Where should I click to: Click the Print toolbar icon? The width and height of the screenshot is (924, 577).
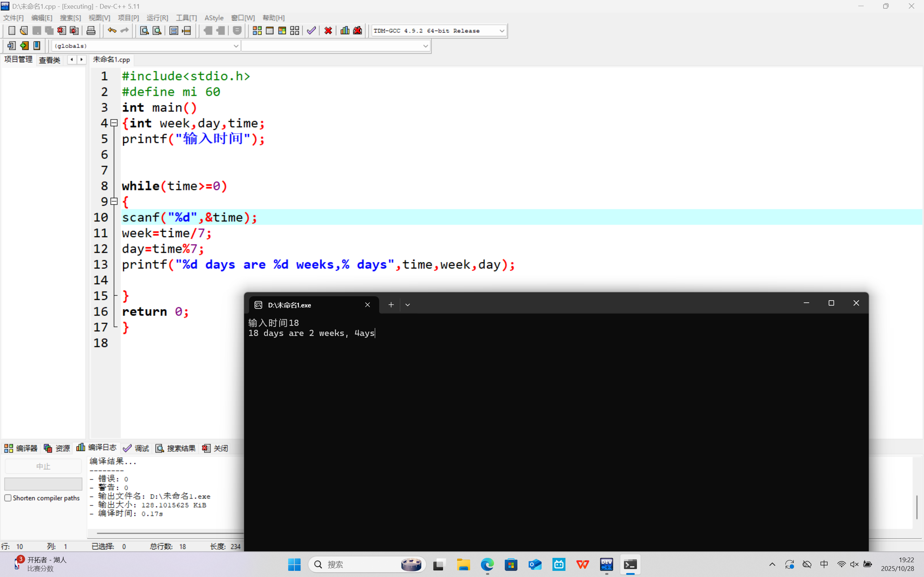pyautogui.click(x=91, y=31)
